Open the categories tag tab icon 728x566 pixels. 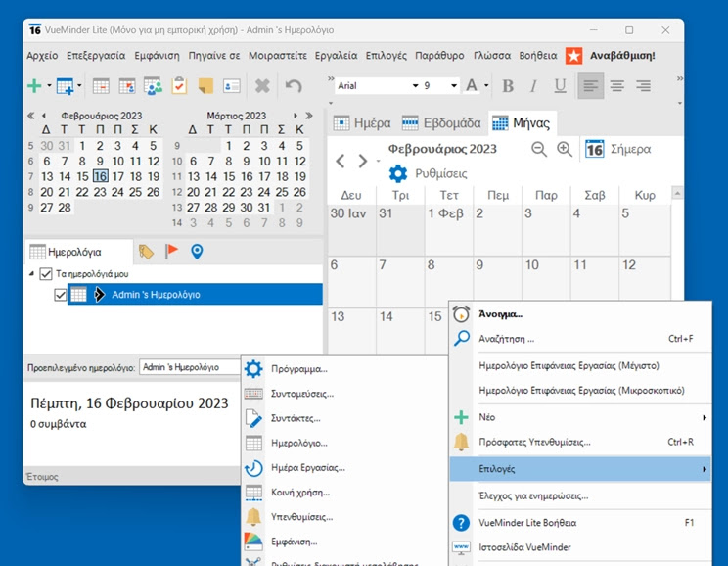pyautogui.click(x=146, y=252)
